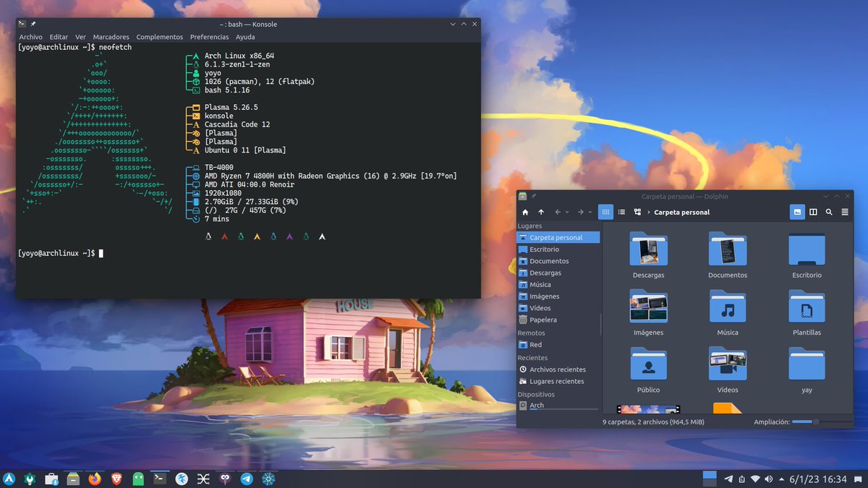Open the Marcadores menu in Konsole
Screen dimensions: 868x488
(x=111, y=37)
